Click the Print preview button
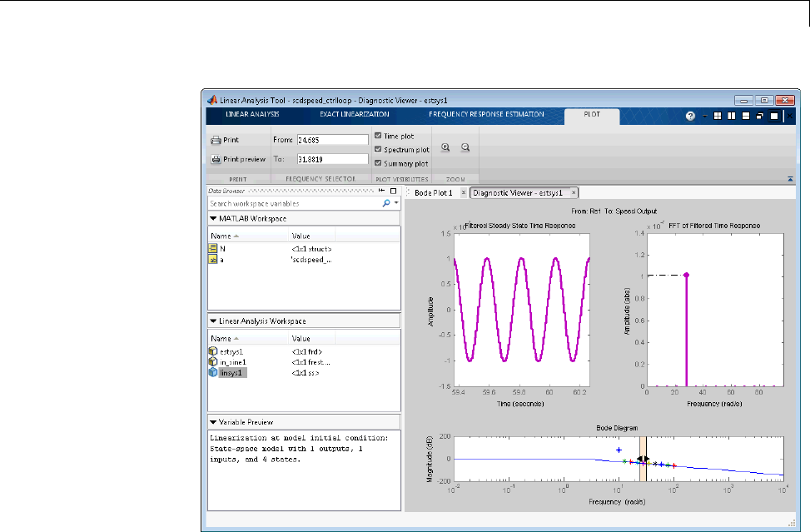The height and width of the screenshot is (532, 810). [x=236, y=159]
